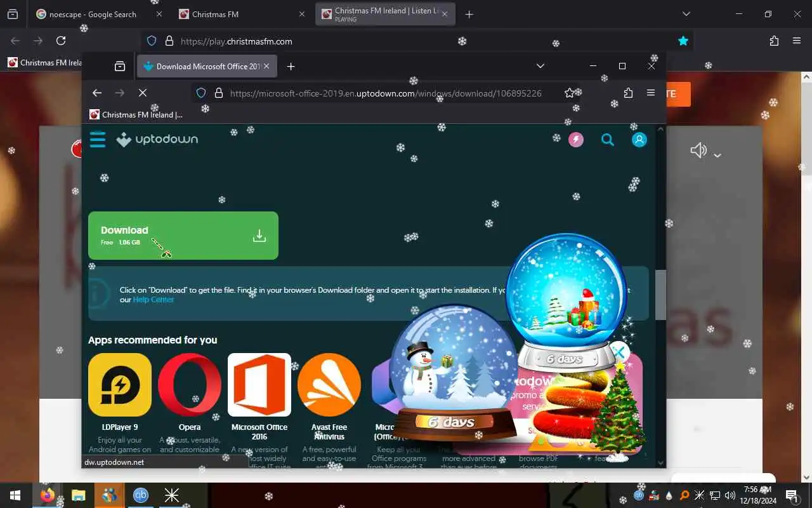Screen dimensions: 812x508
Task: Open the Avast Free Antivirus app icon
Action: click(329, 385)
